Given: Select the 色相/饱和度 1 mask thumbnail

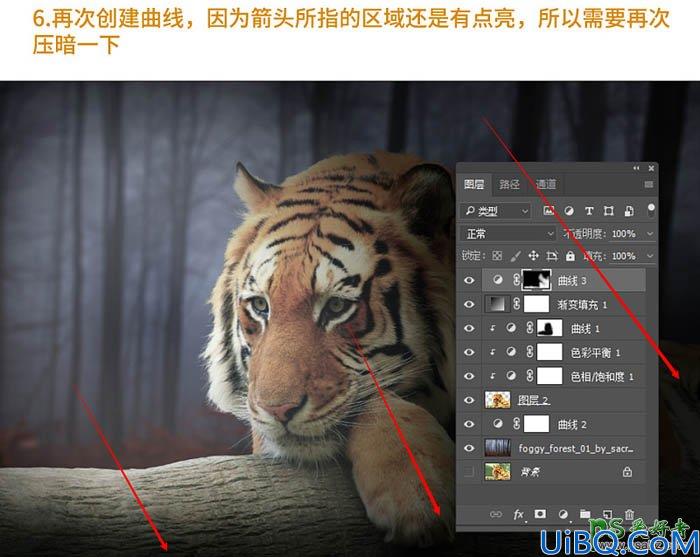Looking at the screenshot, I should [x=550, y=376].
